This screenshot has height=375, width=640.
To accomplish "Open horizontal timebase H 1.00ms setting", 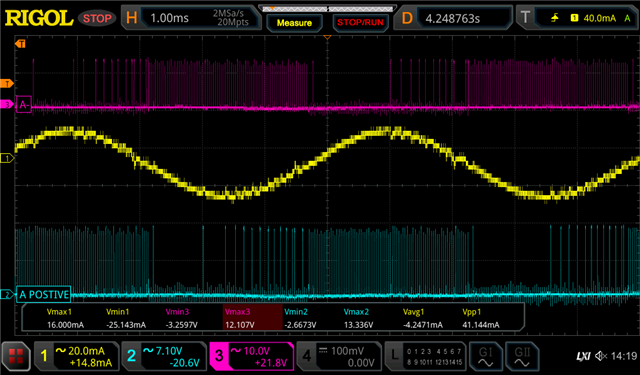I will 190,18.
